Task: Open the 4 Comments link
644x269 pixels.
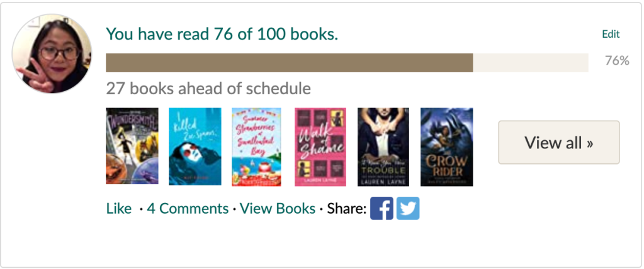Action: [x=188, y=209]
